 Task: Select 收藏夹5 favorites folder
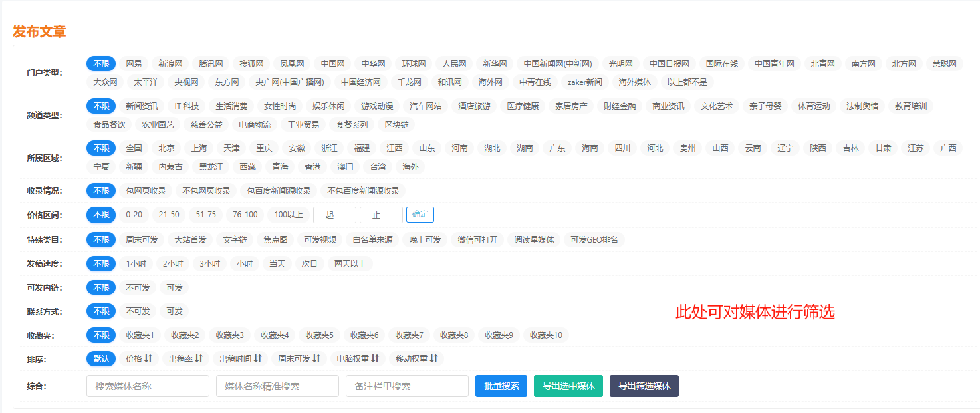coord(319,335)
